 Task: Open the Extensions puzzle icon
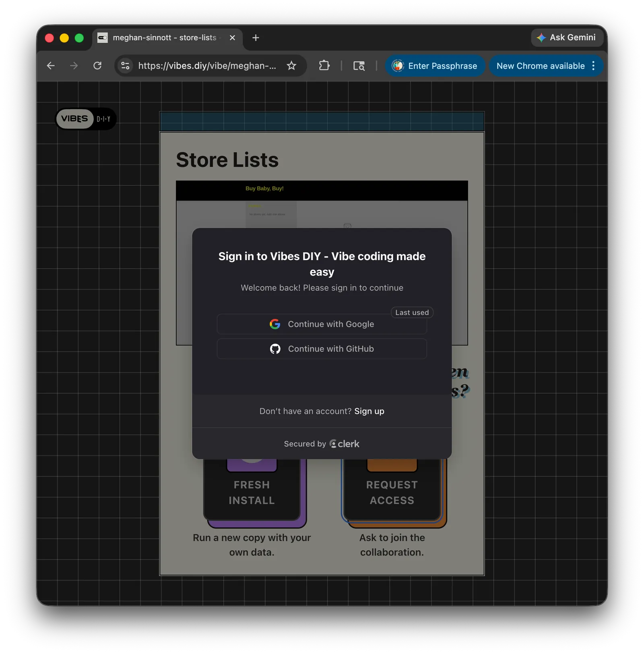tap(324, 66)
